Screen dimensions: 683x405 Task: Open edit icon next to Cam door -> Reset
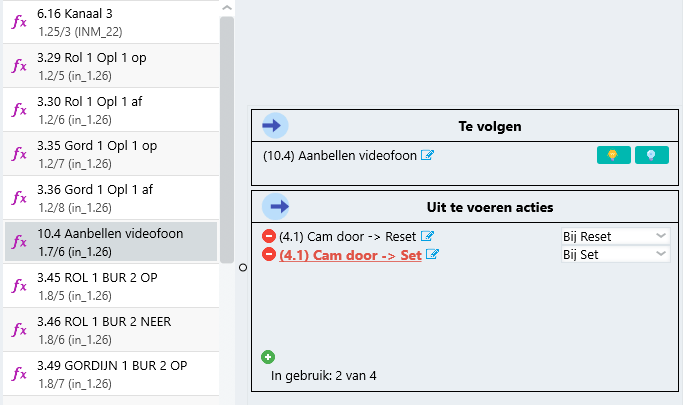click(427, 236)
